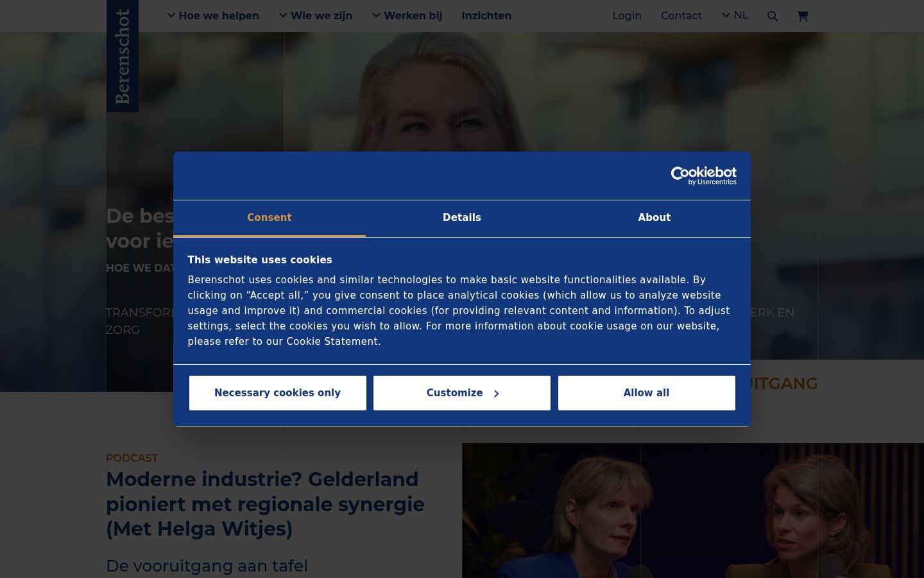Expand the Wie we zijn menu

(316, 15)
